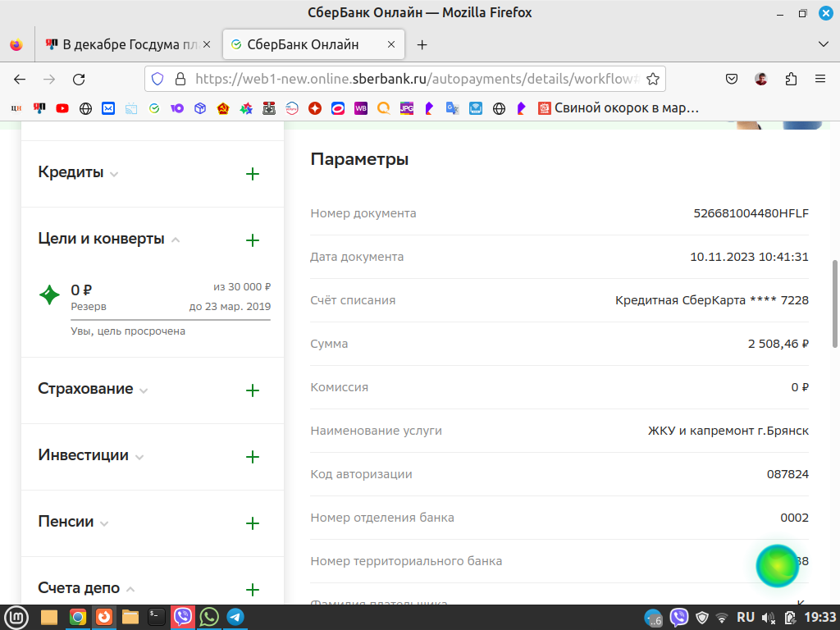Click the plus next to Счета депо
The image size is (840, 630).
[253, 589]
